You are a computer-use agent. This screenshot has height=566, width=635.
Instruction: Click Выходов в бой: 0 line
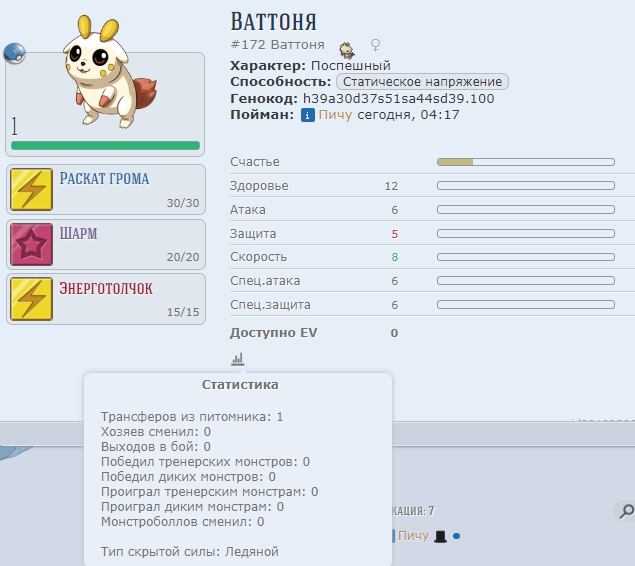156,447
